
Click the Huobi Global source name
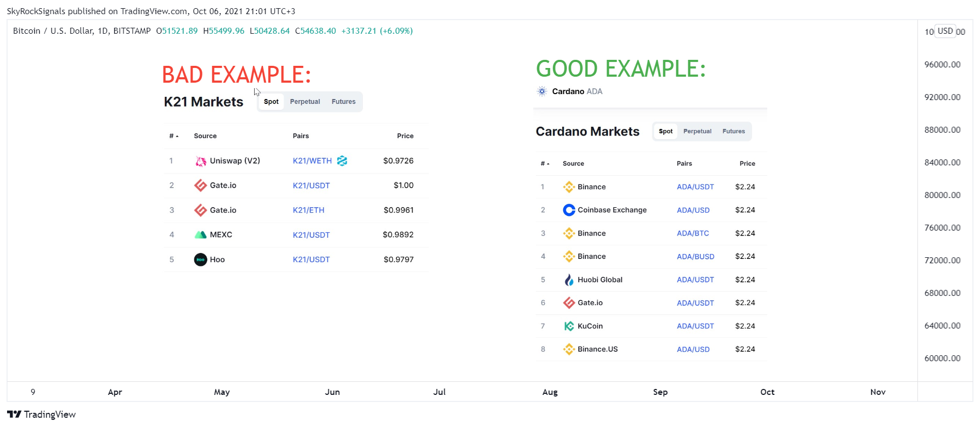(x=600, y=280)
